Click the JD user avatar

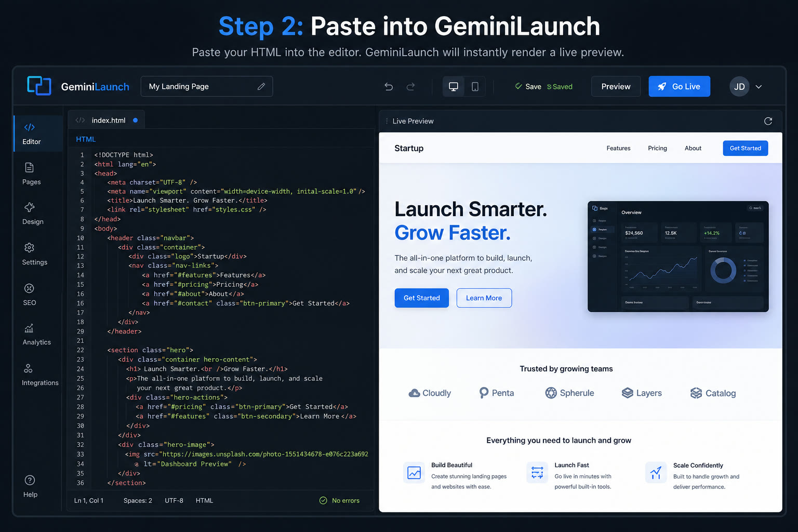pyautogui.click(x=739, y=87)
